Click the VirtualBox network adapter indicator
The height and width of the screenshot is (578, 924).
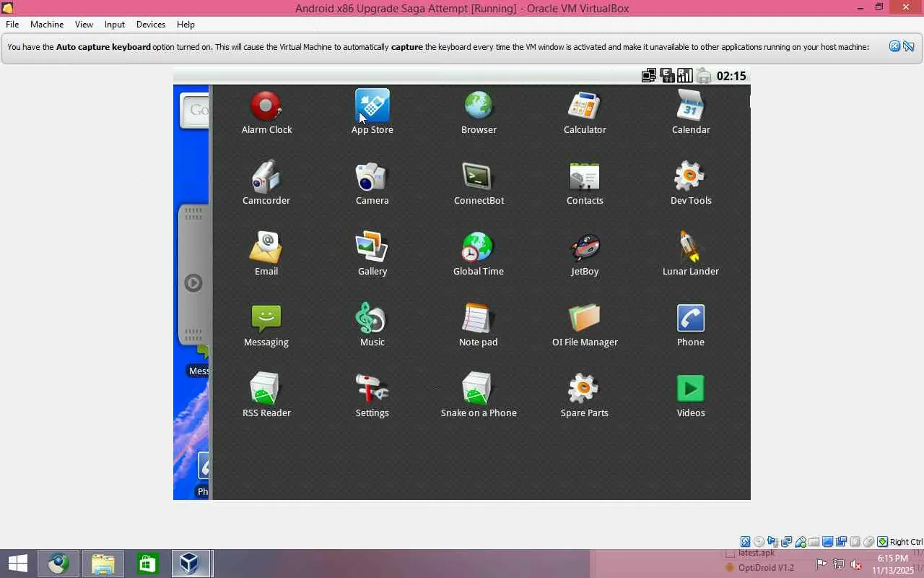[x=787, y=542]
